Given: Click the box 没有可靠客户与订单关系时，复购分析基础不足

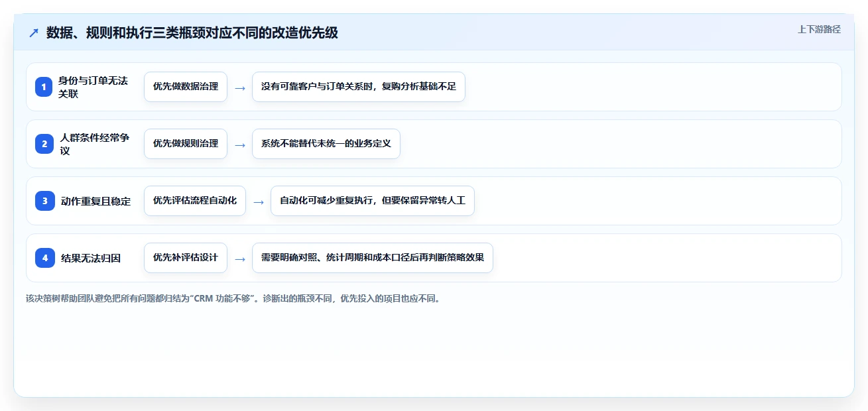Looking at the screenshot, I should pos(359,87).
